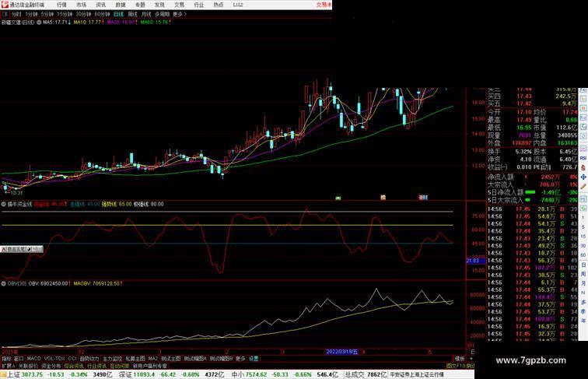Screen dimensions: 588x379
Task: Click the RSI icon in right sidebar
Action: click(x=583, y=158)
